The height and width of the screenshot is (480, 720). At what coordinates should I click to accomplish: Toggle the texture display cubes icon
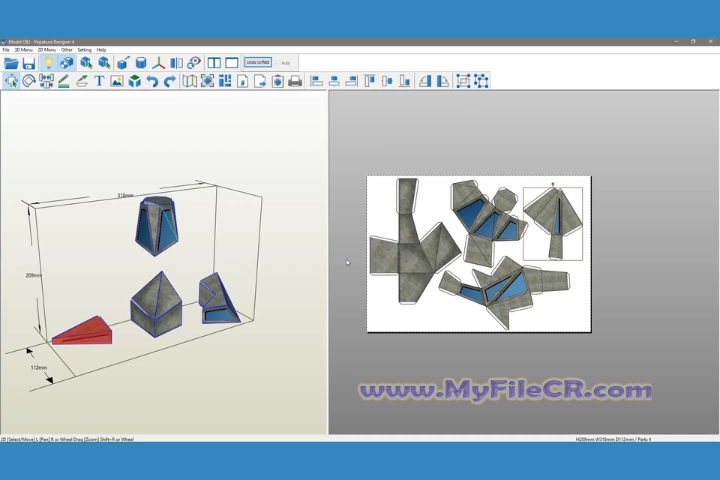(67, 63)
